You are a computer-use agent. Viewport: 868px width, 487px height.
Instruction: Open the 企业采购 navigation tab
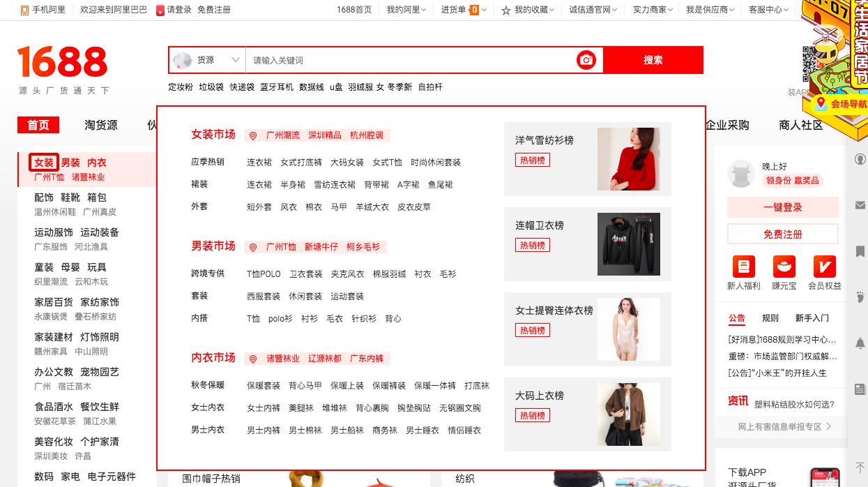(x=728, y=125)
